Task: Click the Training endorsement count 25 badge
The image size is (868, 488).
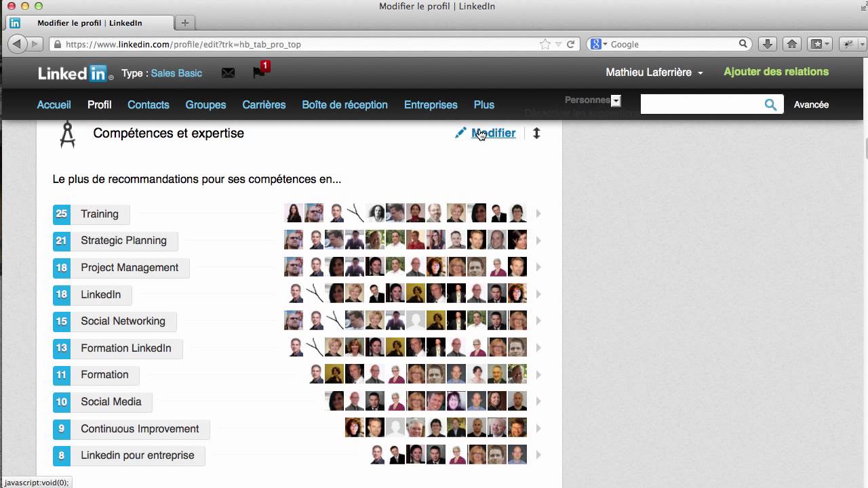Action: (62, 214)
